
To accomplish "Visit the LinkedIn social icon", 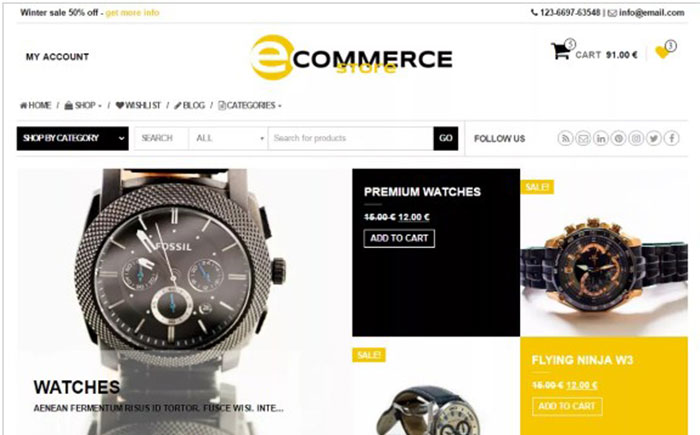I will tap(601, 138).
